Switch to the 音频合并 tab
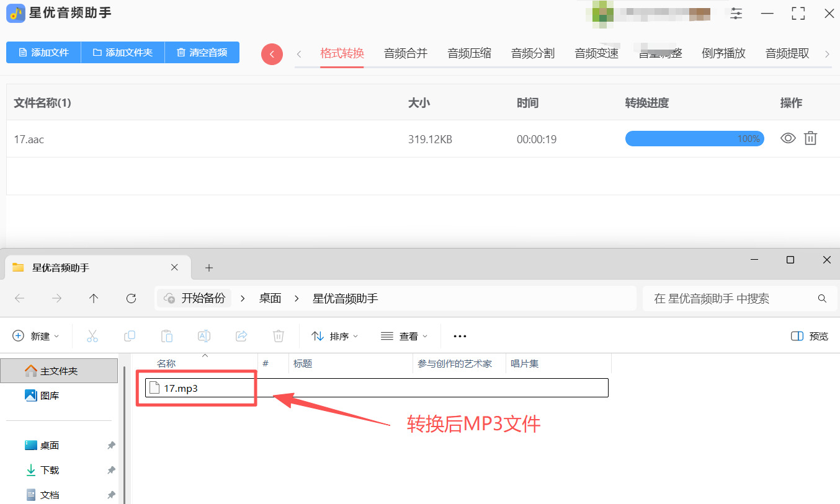840x504 pixels. point(406,53)
